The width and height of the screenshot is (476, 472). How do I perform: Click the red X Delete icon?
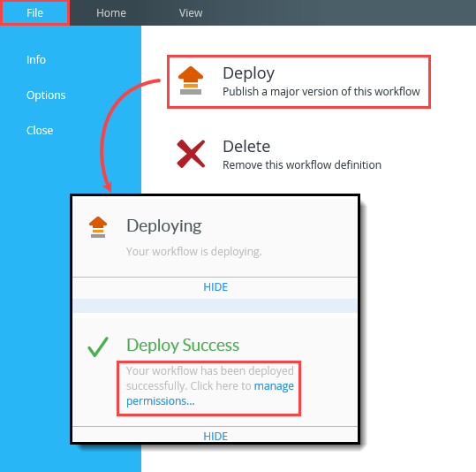pos(191,154)
